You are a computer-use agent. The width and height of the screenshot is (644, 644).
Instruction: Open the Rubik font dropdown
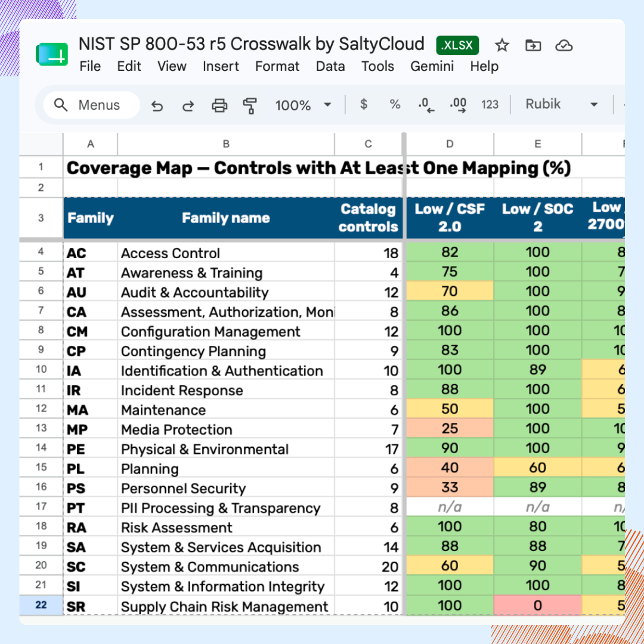click(561, 104)
